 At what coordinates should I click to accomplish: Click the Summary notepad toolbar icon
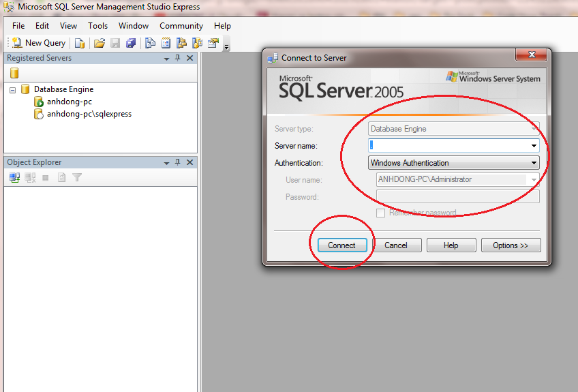(166, 43)
